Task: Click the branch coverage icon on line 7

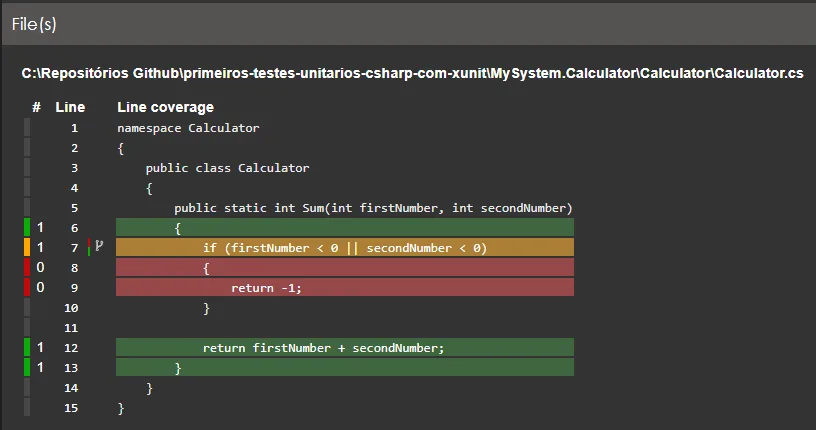Action: 99,246
